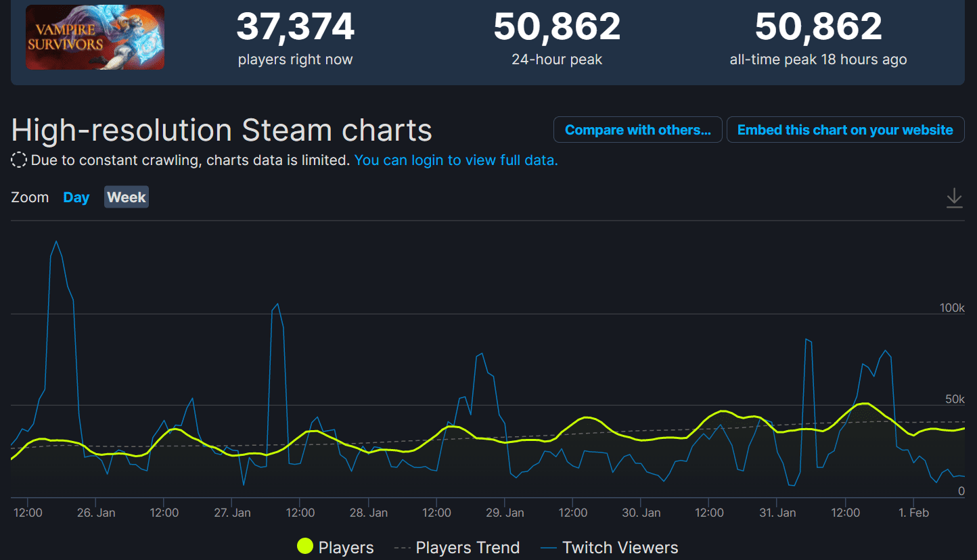Switch chart zoom to Day

[x=76, y=197]
